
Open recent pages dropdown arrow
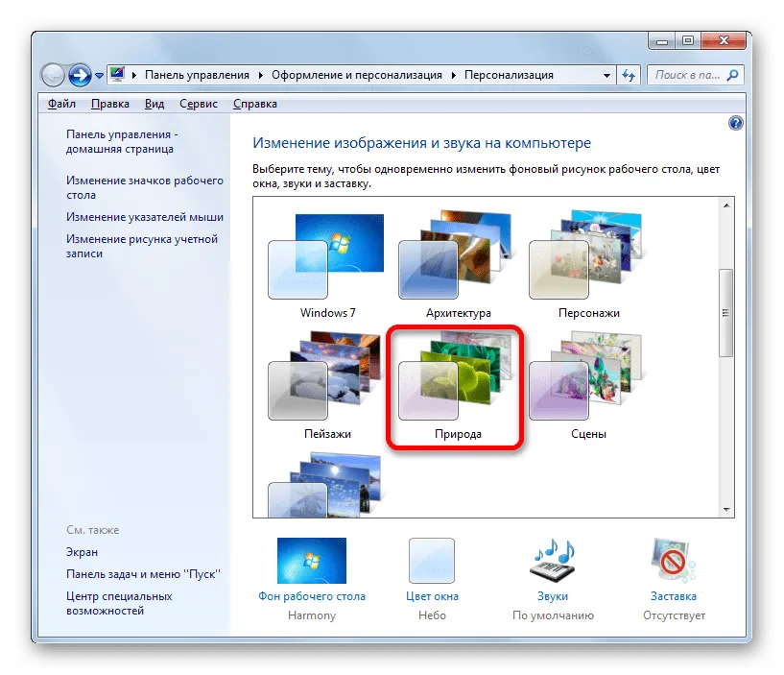[99, 76]
